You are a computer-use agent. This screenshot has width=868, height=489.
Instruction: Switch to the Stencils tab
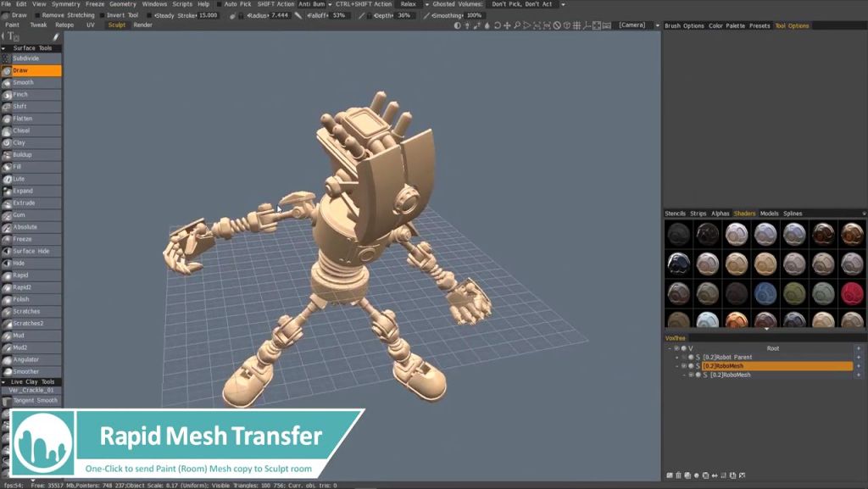(x=675, y=214)
